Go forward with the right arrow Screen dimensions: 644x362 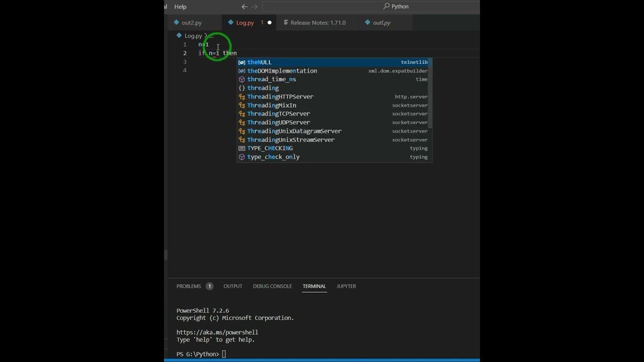(x=255, y=7)
